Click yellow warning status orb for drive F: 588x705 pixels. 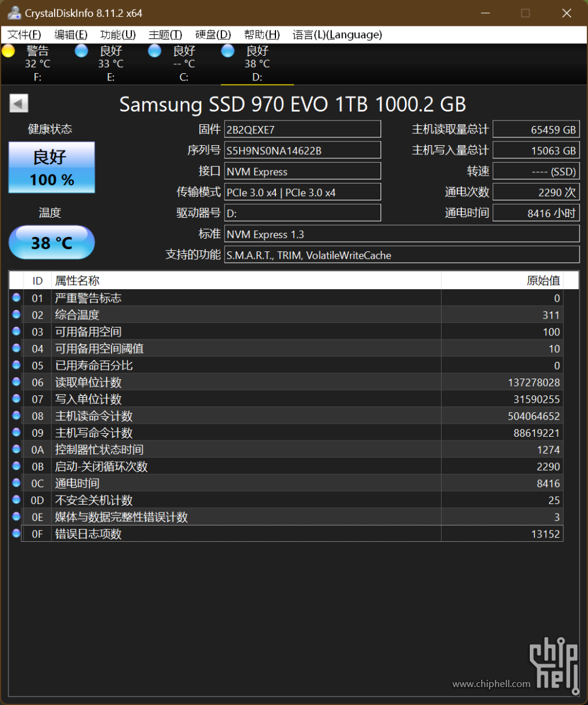8,51
